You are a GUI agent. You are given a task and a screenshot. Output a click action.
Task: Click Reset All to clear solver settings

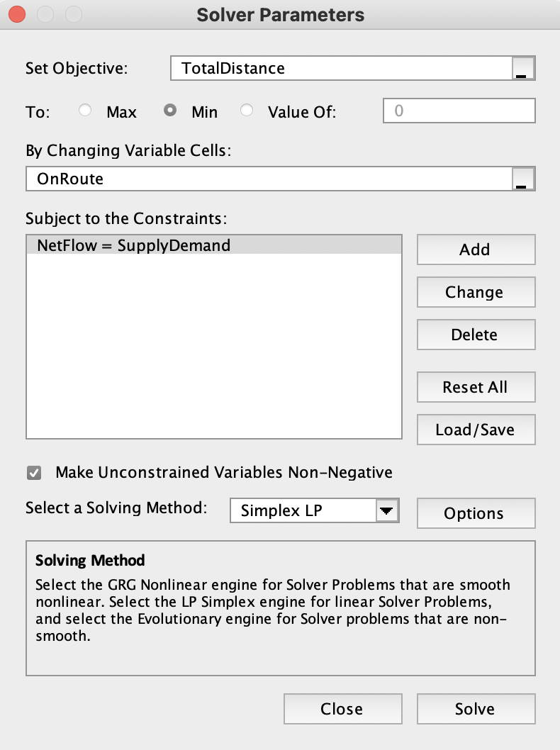tap(476, 387)
